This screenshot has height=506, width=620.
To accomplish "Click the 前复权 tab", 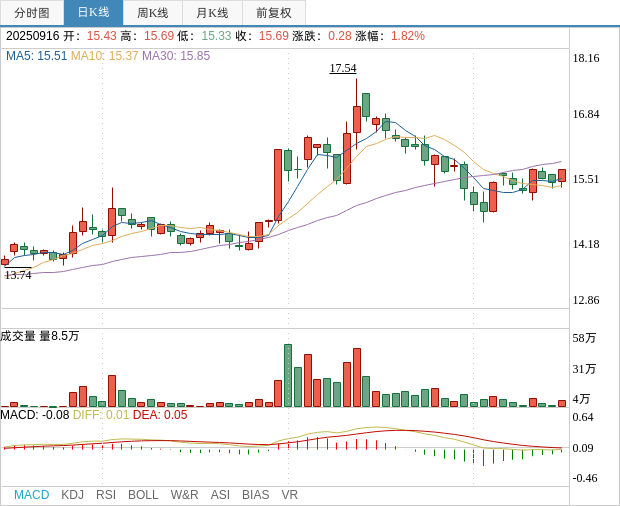I will [x=274, y=13].
